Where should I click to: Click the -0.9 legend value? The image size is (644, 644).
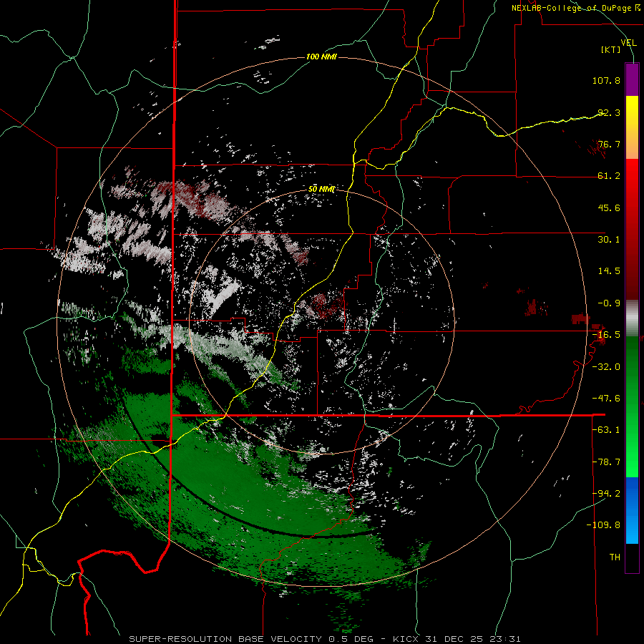coord(609,303)
